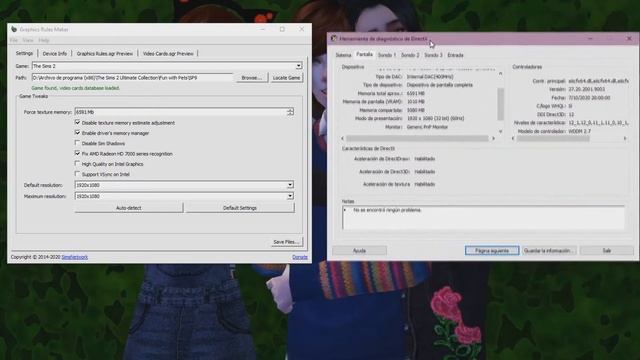Screen dimensions: 640x360
Task: Enable Disable texture memory estimate adjustment checkbox
Action: (x=78, y=122)
